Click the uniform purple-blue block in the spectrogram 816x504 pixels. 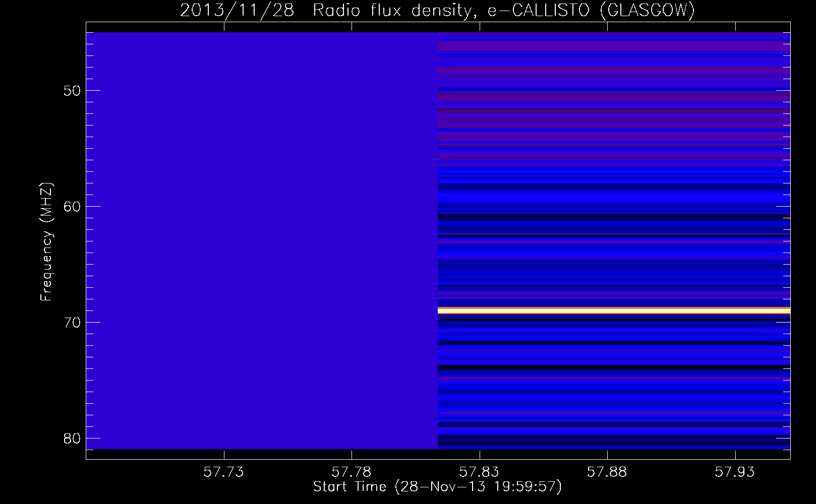[262, 240]
